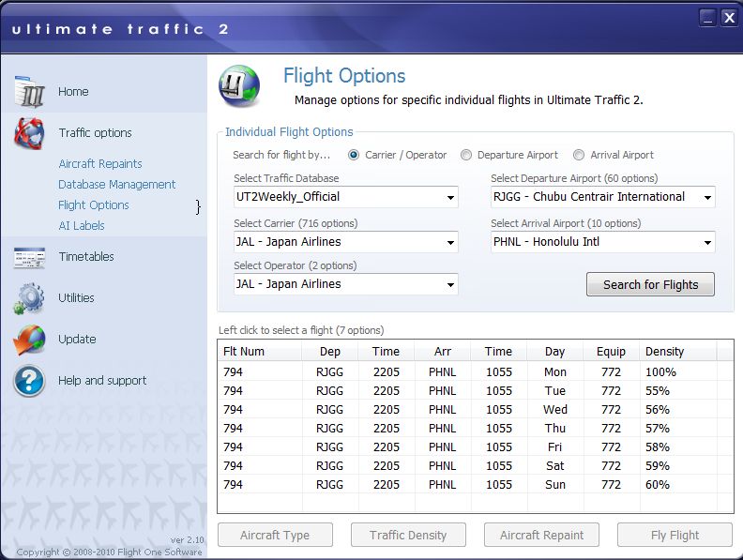Viewport: 743px width, 560px height.
Task: Click the Aircraft Type button
Action: 275,535
